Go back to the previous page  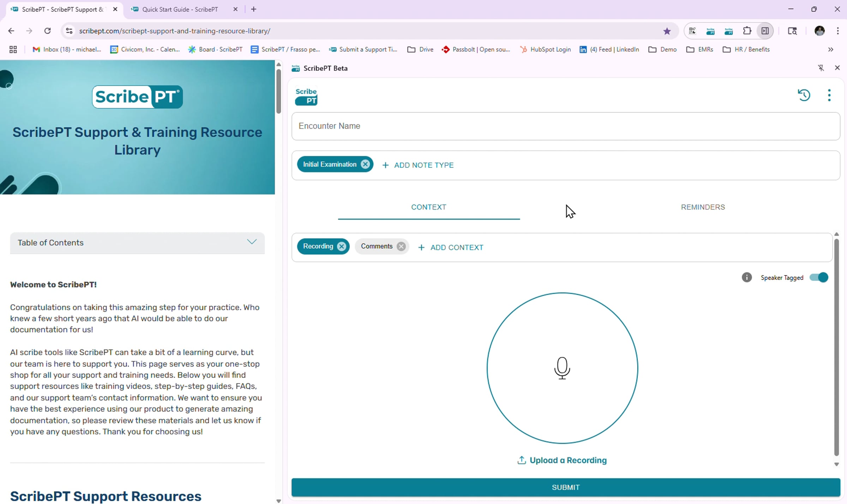(11, 31)
